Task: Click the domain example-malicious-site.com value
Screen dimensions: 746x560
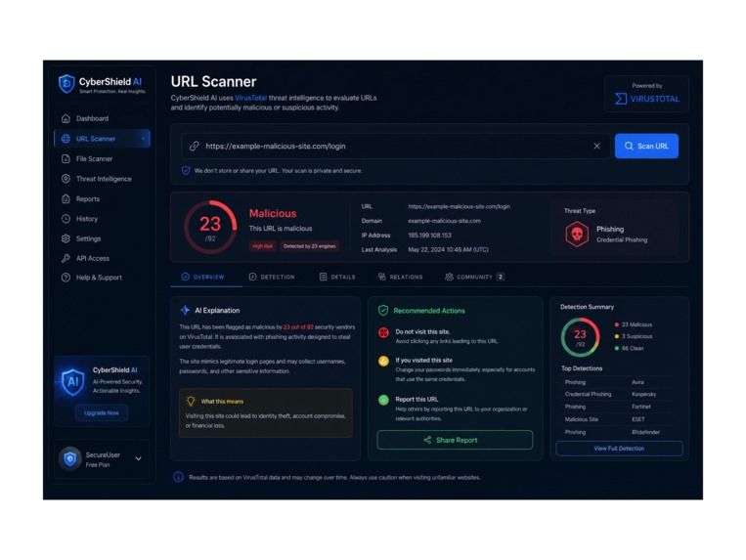Action: (x=444, y=221)
